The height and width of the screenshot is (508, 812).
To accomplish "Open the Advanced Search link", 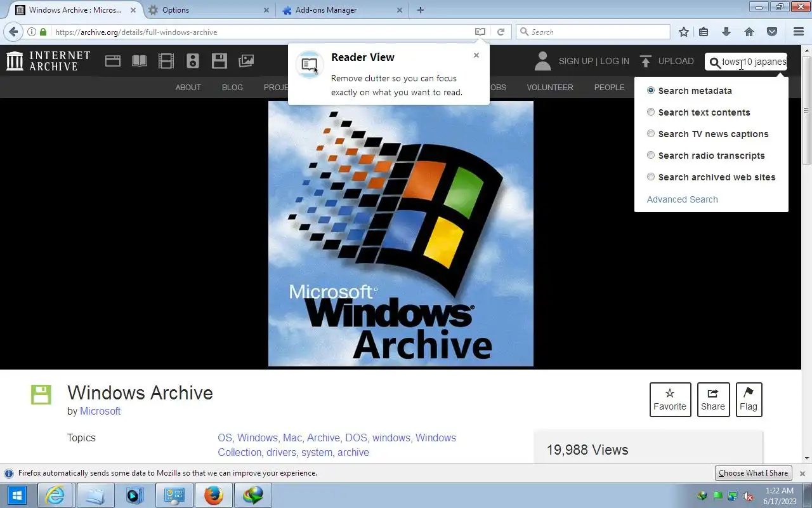I will tap(683, 199).
